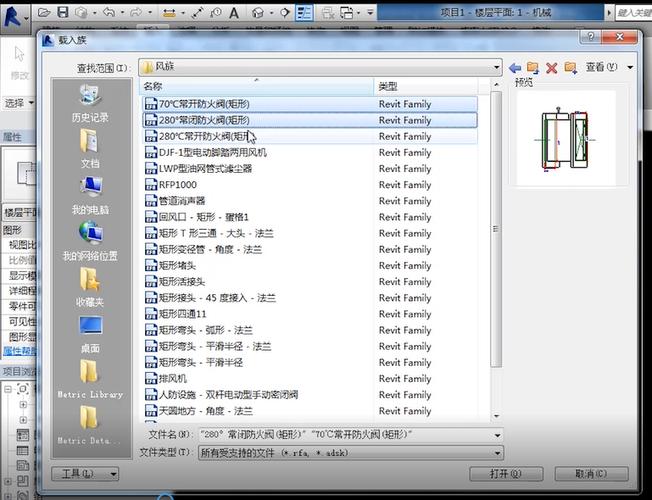Sort by the 名称 column header
Viewport: 652px width, 500px height.
258,87
